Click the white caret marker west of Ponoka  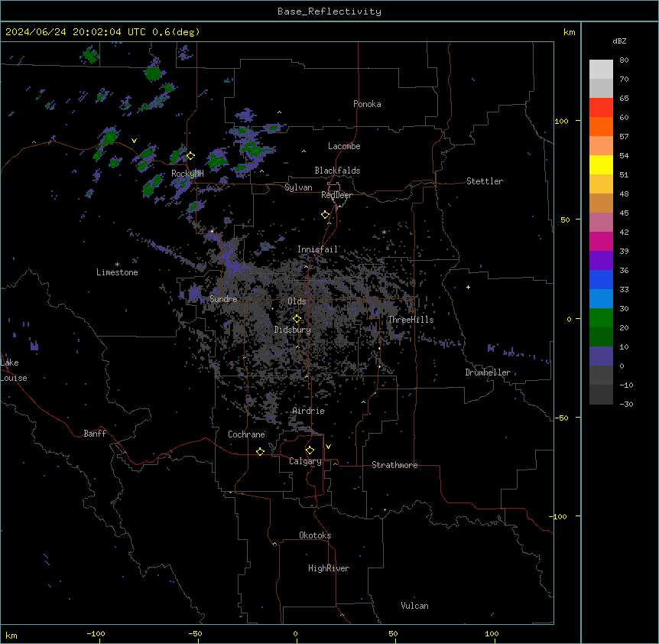coord(279,112)
